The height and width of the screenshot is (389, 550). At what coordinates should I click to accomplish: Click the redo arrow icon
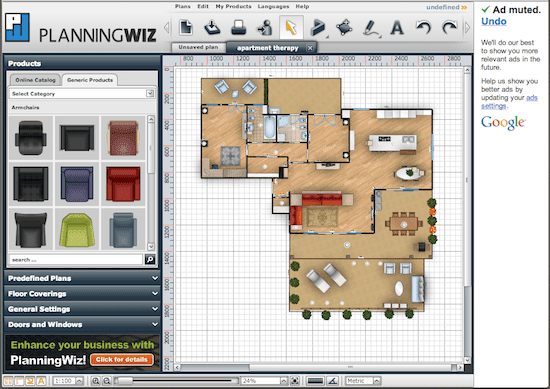point(450,27)
